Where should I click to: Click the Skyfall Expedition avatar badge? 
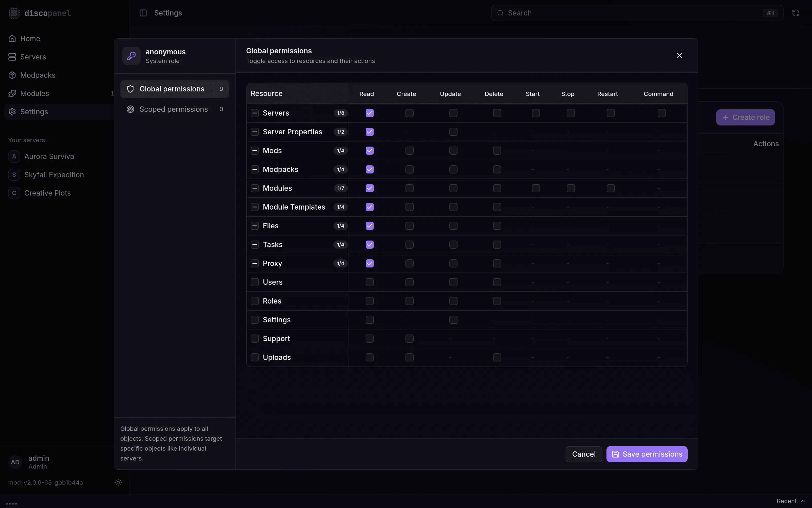[14, 175]
